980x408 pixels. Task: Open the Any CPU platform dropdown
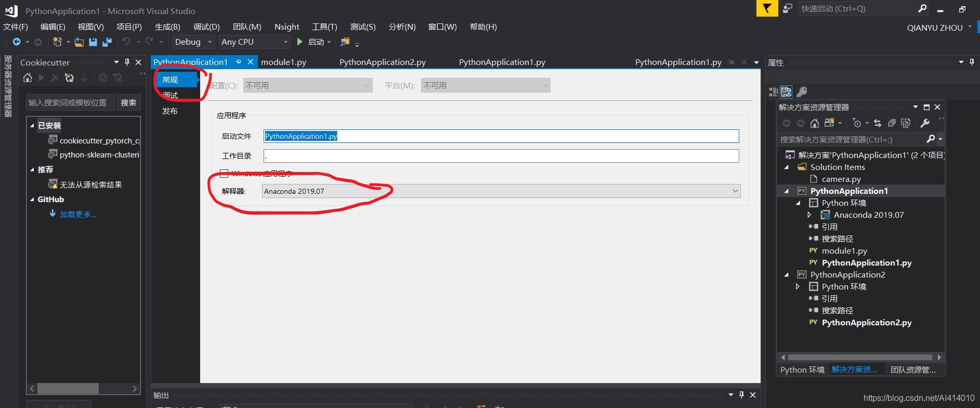click(x=254, y=42)
